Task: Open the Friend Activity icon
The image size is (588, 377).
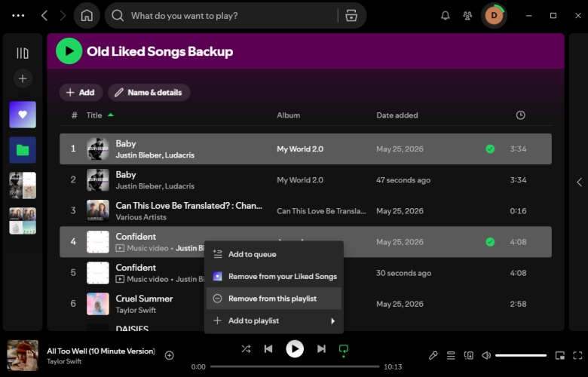Action: (467, 15)
